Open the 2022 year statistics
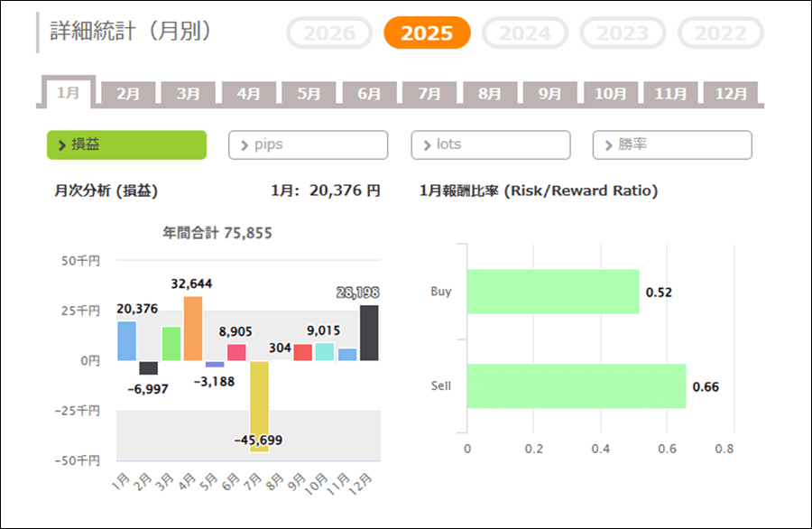 [720, 33]
